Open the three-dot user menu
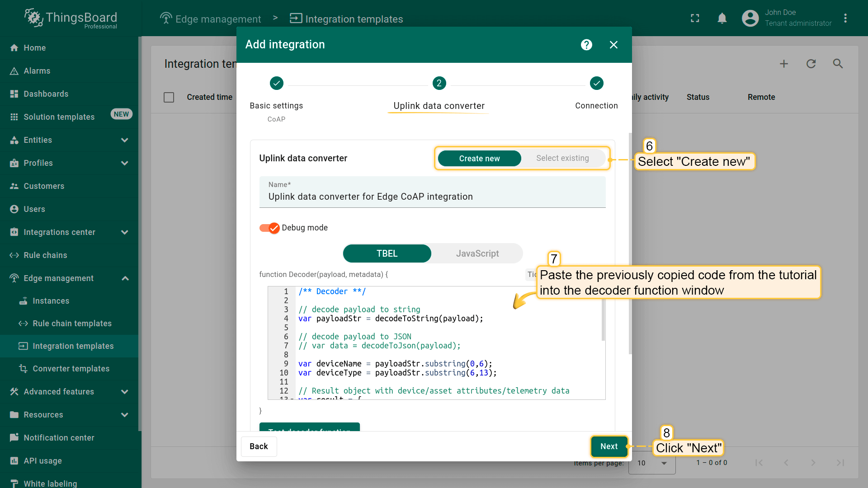Image resolution: width=868 pixels, height=488 pixels. click(x=845, y=18)
